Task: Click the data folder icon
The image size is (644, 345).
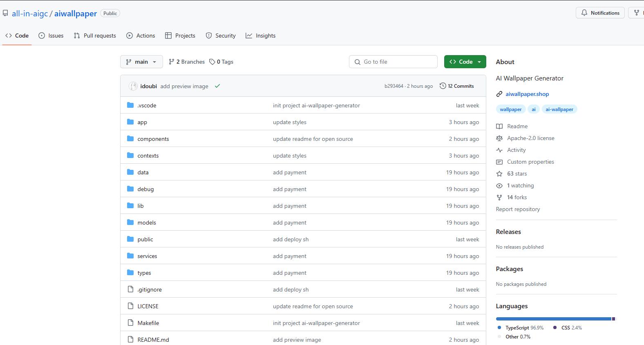Action: coord(130,172)
